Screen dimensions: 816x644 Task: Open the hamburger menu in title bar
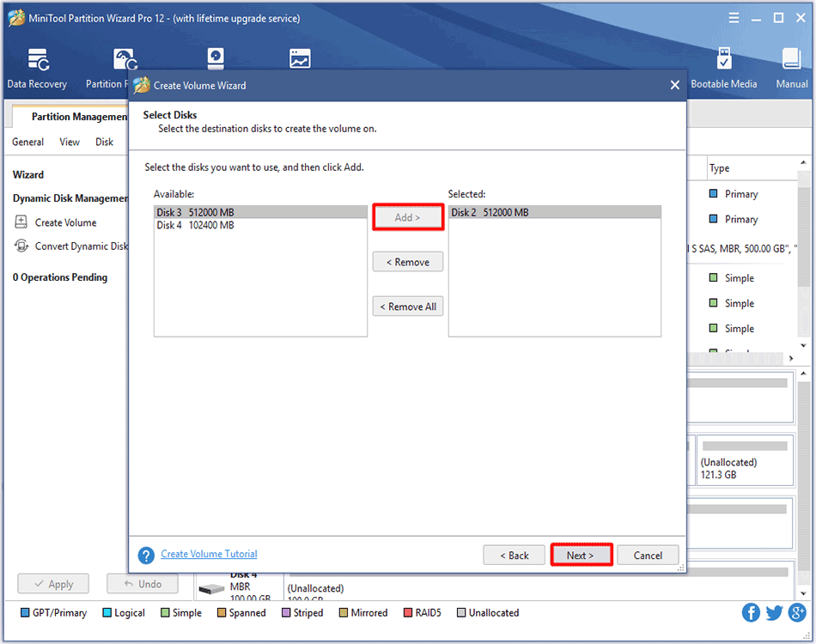[734, 18]
